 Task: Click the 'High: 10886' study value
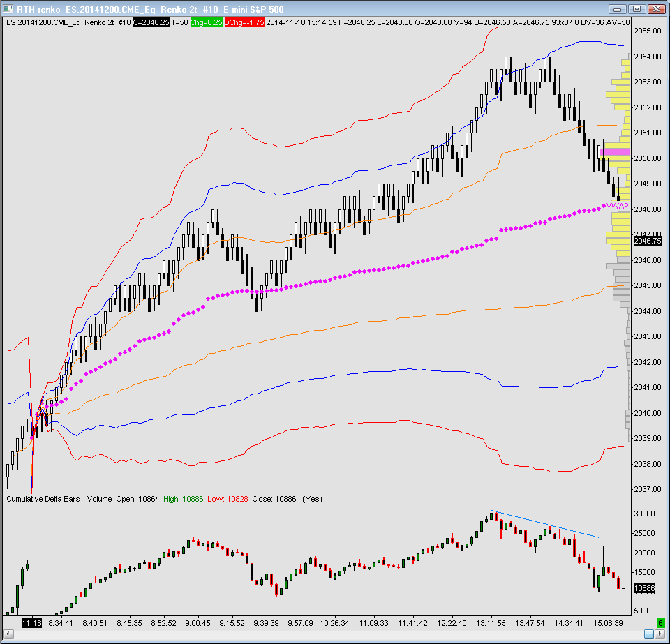tap(184, 499)
